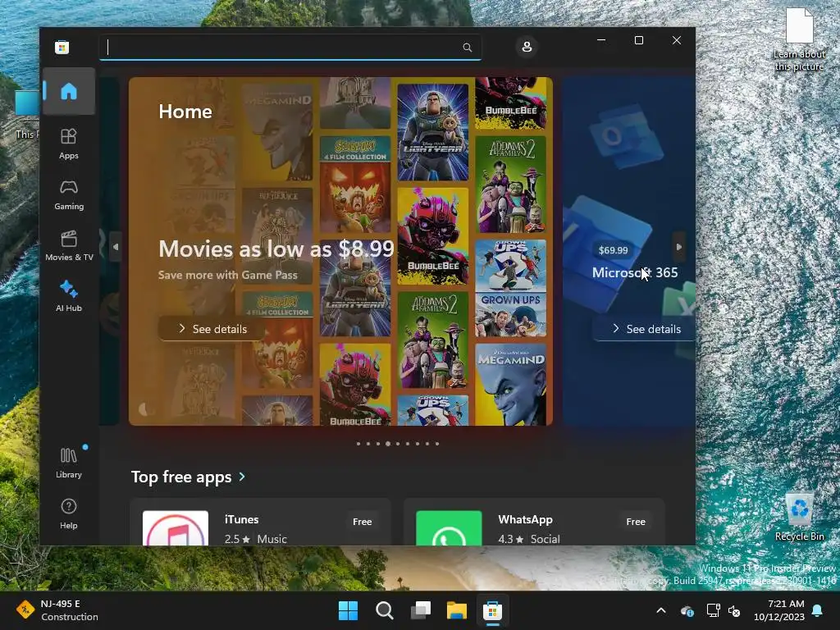Click the Microsoft 365 title text

635,272
